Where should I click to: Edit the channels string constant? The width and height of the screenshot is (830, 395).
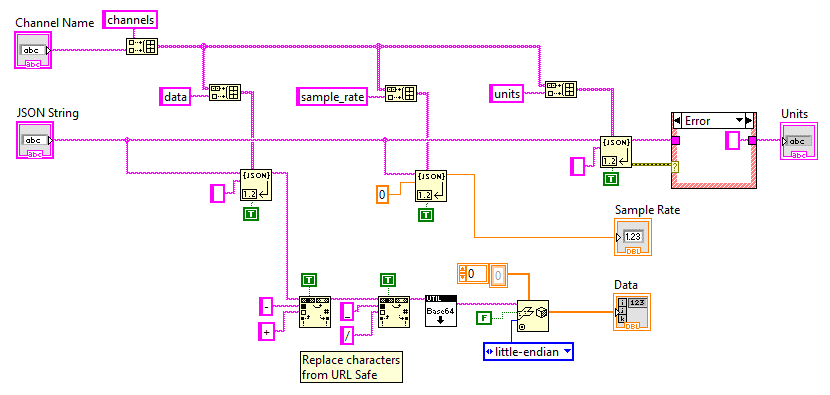130,20
